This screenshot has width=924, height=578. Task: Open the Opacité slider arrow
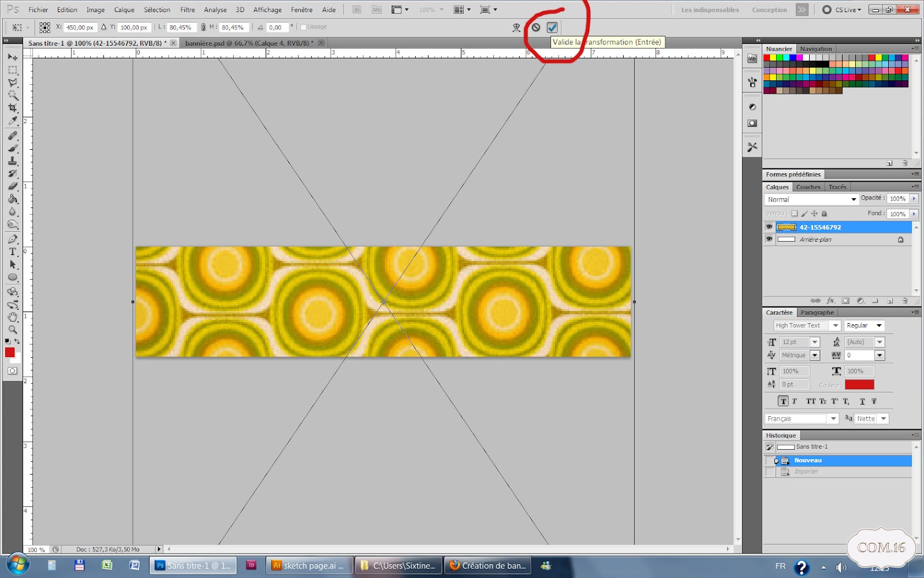pos(914,198)
